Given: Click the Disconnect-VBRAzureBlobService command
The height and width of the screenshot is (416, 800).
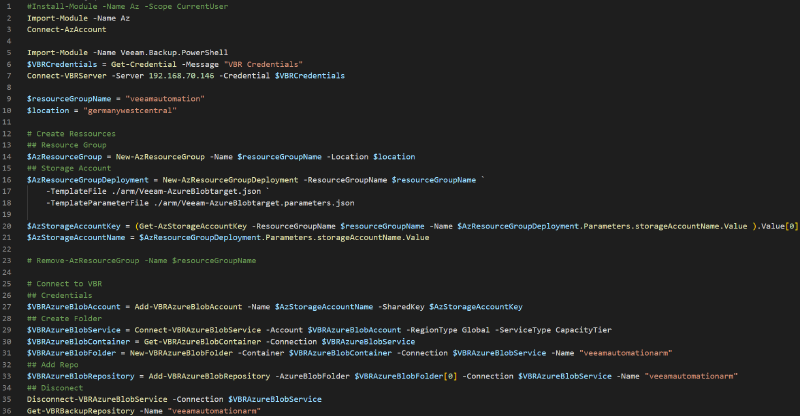Looking at the screenshot, I should point(97,398).
